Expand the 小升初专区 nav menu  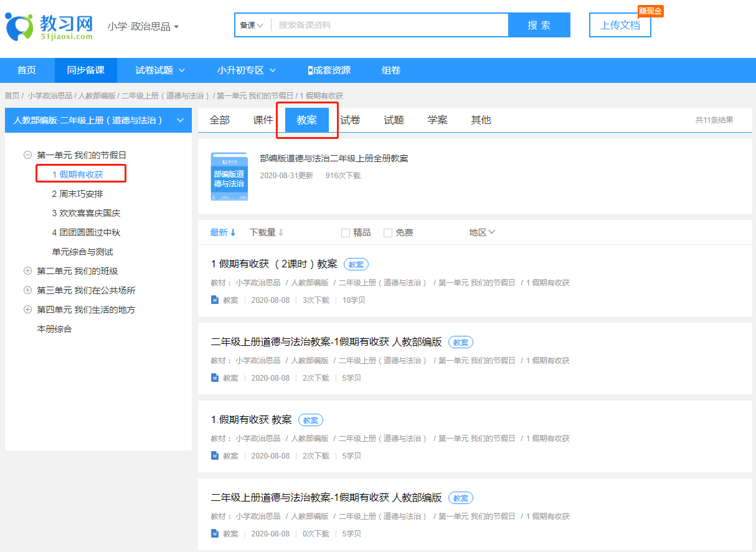247,70
